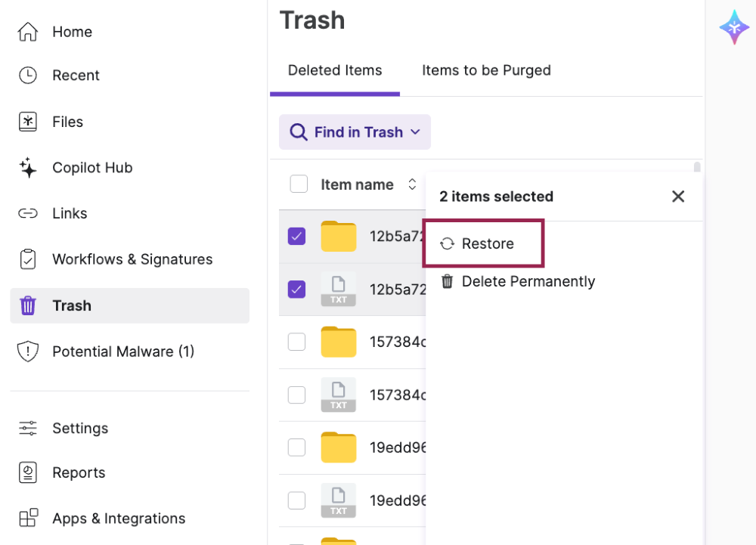Open Workflows & Signatures icon
This screenshot has width=756, height=545.
point(27,259)
